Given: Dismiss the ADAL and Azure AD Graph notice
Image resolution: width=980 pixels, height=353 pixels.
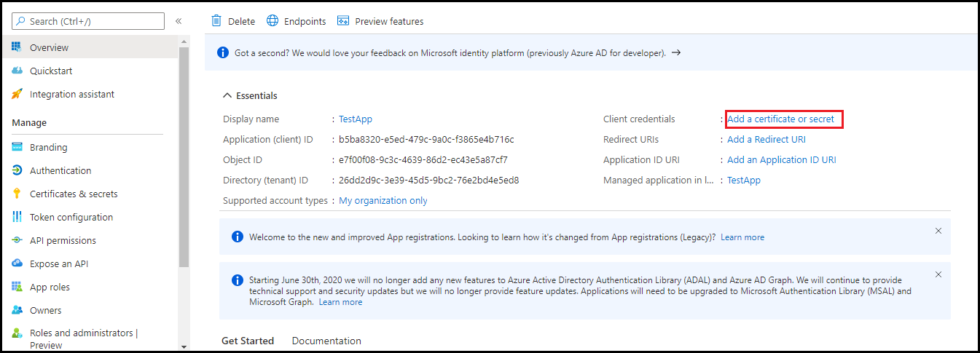Looking at the screenshot, I should pos(938,274).
